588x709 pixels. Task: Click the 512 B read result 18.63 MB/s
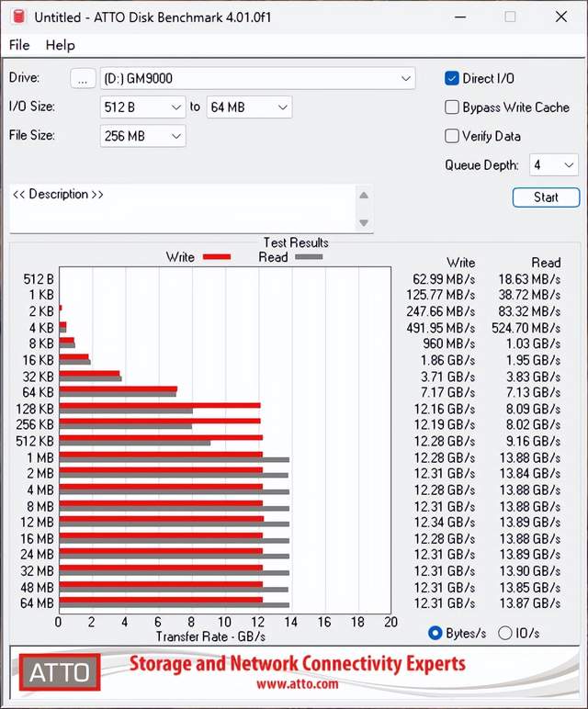pyautogui.click(x=529, y=279)
